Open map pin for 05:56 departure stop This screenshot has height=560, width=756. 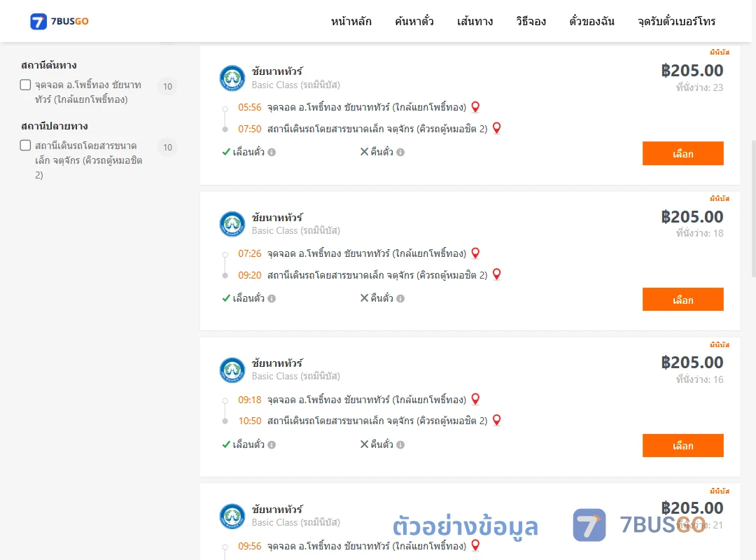(x=475, y=107)
